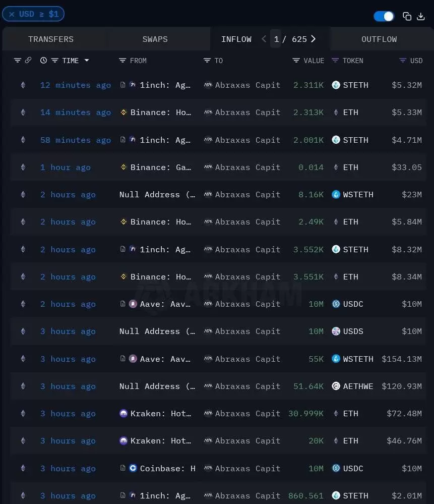Click the page number input field

[x=276, y=39]
